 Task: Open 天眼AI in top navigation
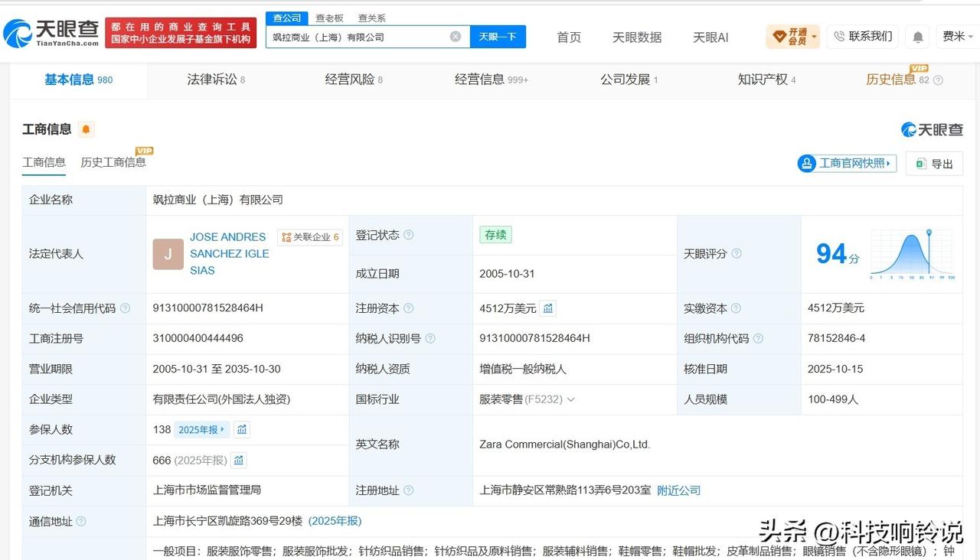[710, 37]
